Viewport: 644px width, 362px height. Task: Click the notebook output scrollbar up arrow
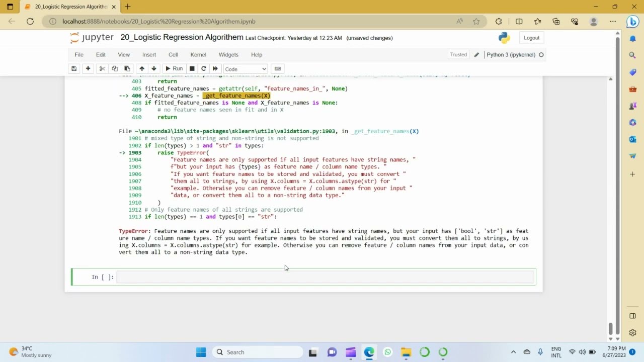(x=611, y=79)
